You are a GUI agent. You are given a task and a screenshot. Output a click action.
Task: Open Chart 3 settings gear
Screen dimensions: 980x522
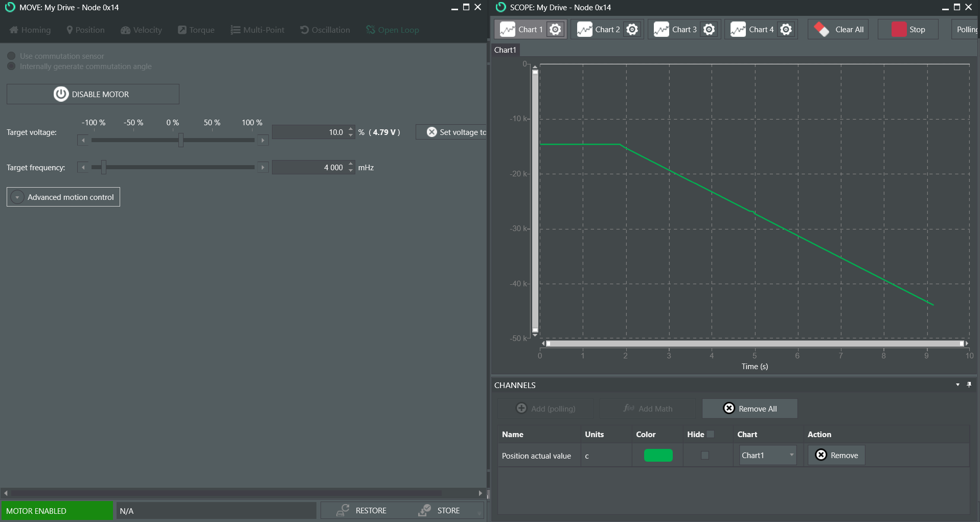(709, 30)
